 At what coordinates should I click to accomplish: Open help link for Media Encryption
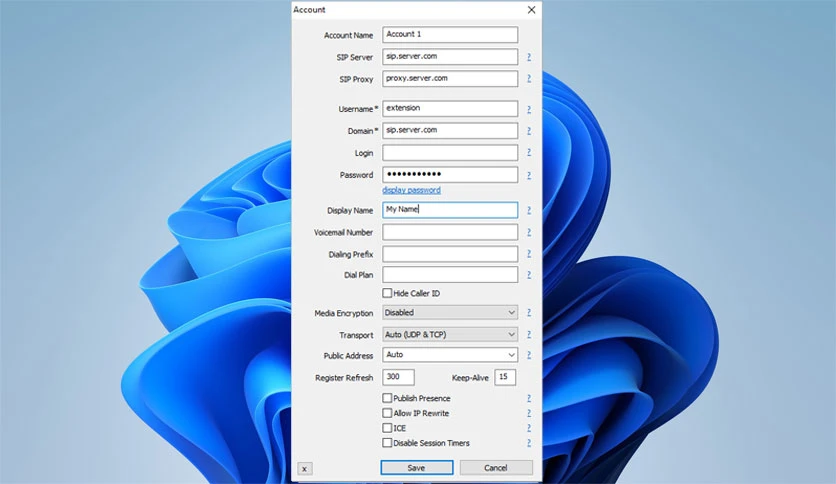click(529, 313)
